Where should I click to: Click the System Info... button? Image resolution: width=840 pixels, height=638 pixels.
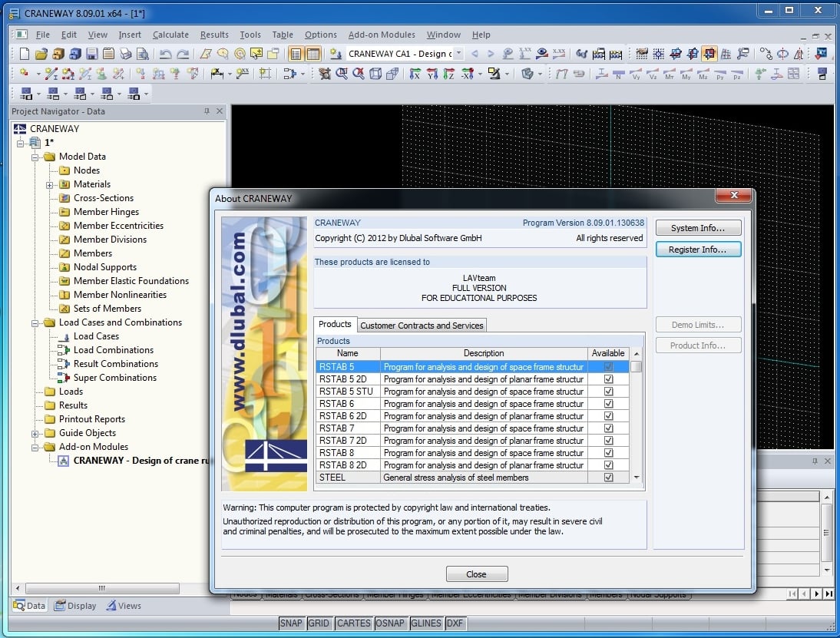[x=698, y=228]
